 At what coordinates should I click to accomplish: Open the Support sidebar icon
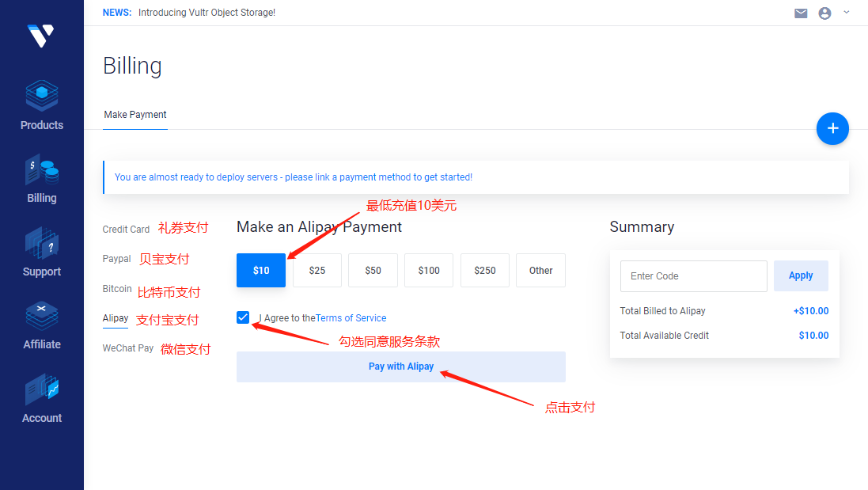pos(42,243)
